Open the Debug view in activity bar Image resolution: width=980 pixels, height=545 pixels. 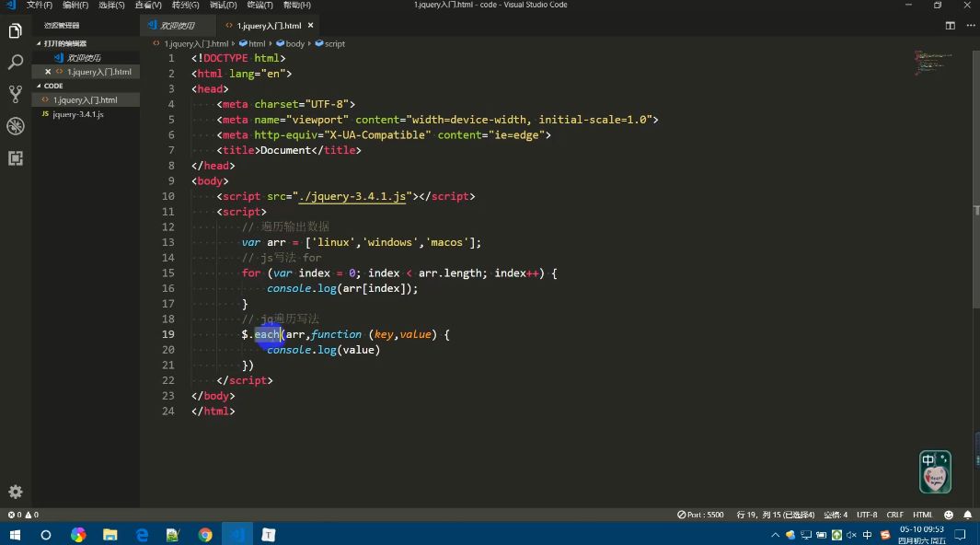(15, 126)
